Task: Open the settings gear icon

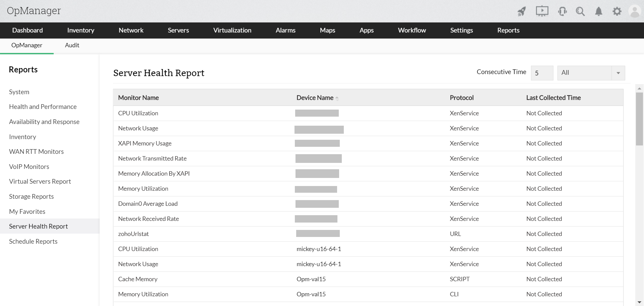Action: tap(617, 11)
